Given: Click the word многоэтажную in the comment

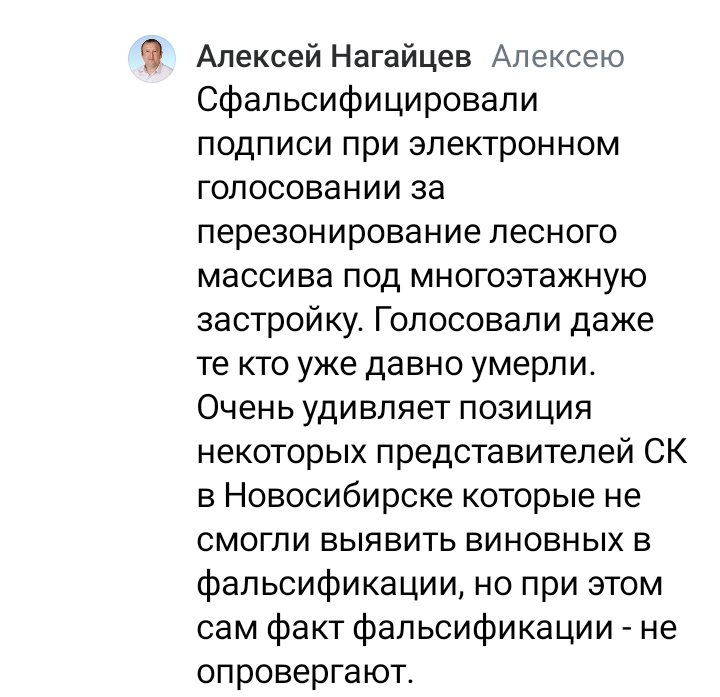Looking at the screenshot, I should click(x=528, y=277).
